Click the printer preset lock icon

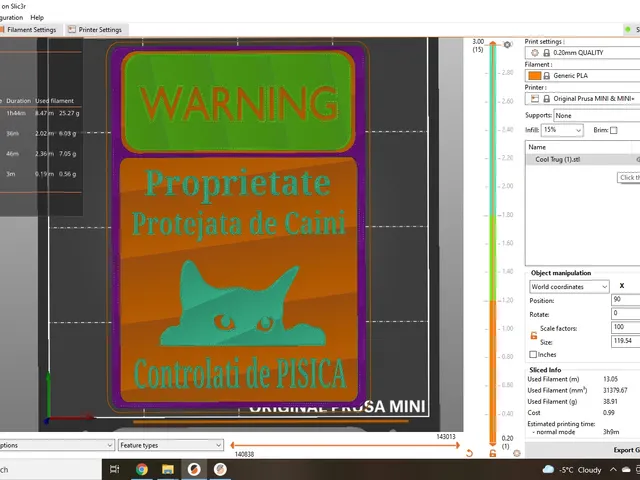546,98
